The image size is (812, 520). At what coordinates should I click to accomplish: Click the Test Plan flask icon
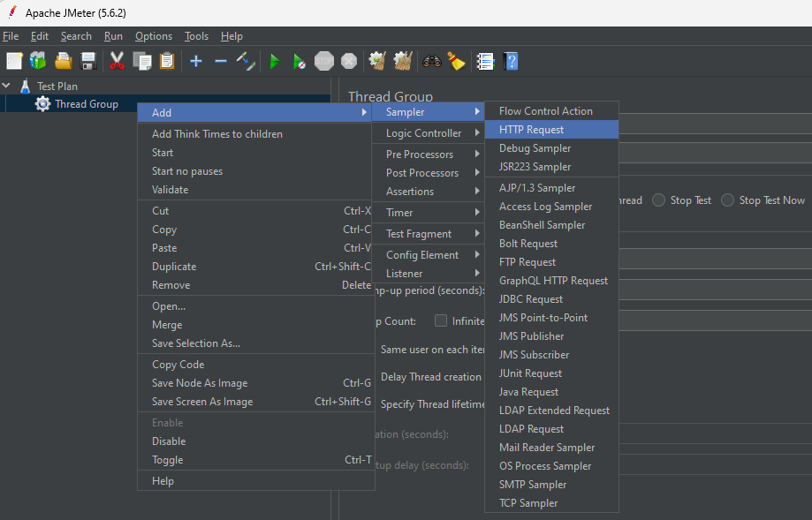click(x=25, y=86)
